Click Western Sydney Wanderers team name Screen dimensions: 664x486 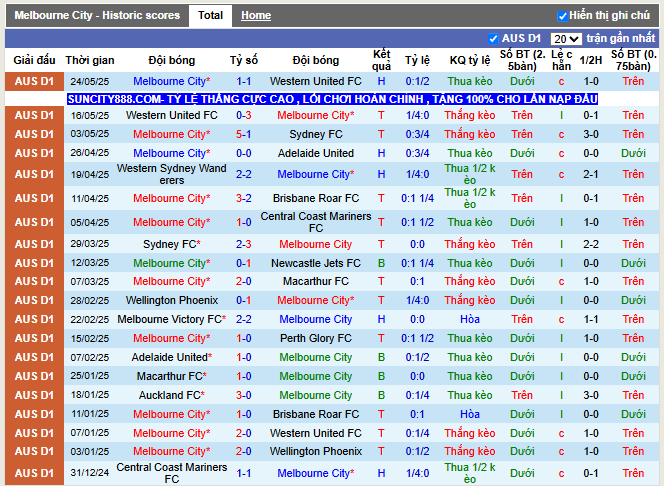pyautogui.click(x=172, y=174)
